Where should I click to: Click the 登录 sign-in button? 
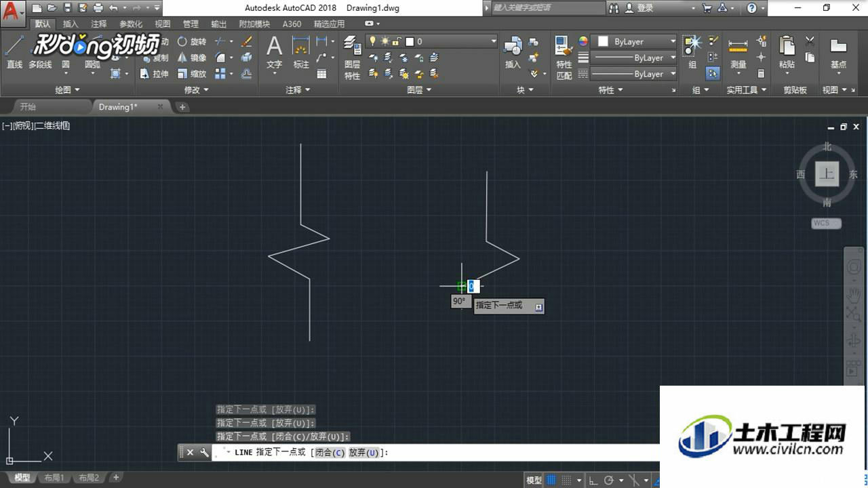pos(639,8)
